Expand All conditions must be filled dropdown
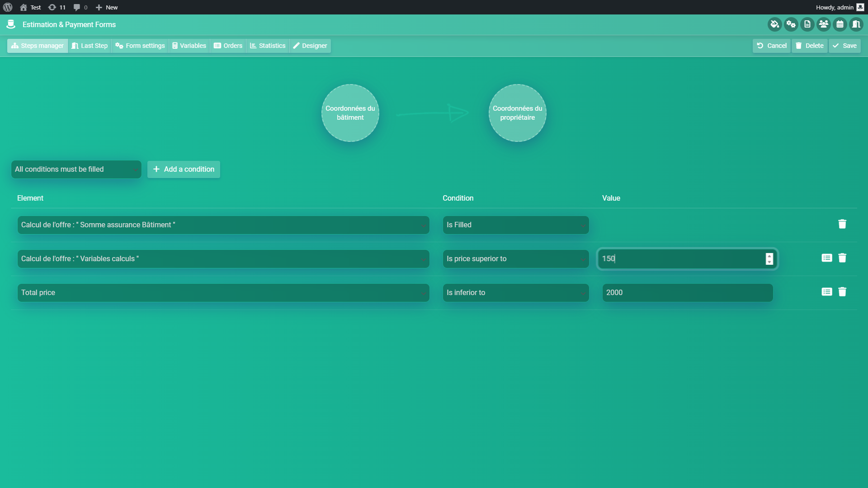 (76, 169)
